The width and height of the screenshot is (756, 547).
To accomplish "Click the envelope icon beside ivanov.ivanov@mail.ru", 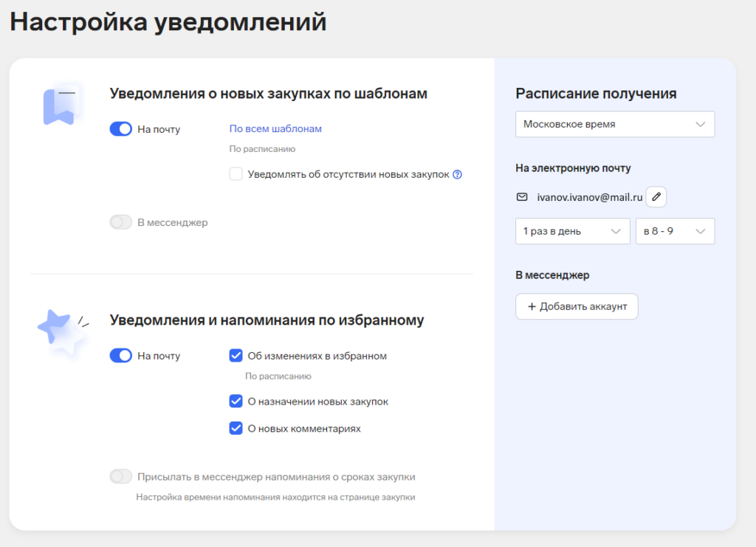I will coord(522,197).
